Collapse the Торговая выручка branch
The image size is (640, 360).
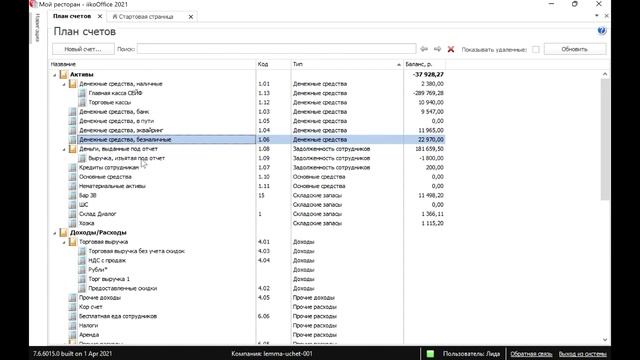coord(64,242)
